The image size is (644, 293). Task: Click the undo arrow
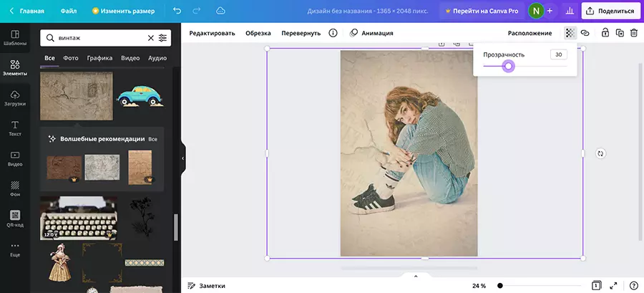click(x=177, y=11)
